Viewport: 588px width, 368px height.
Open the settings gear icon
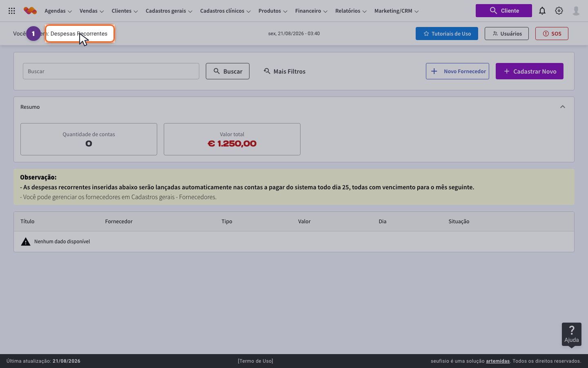click(559, 11)
